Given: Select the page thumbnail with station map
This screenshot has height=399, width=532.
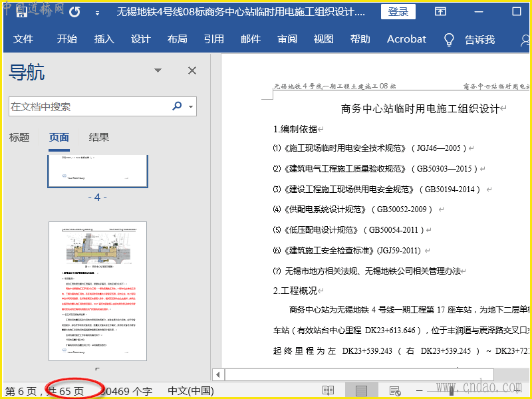Looking at the screenshot, I should point(98,291).
